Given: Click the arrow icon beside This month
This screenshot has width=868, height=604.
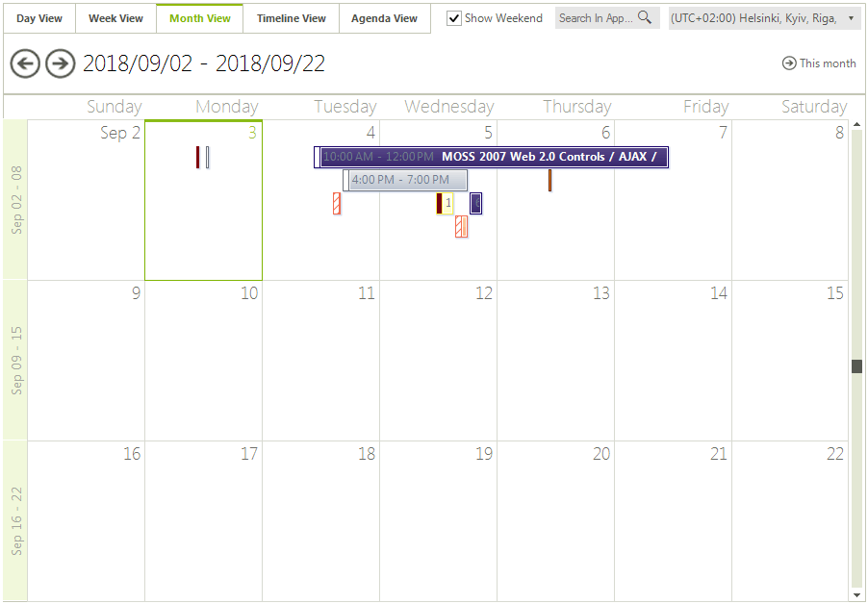Looking at the screenshot, I should [787, 63].
